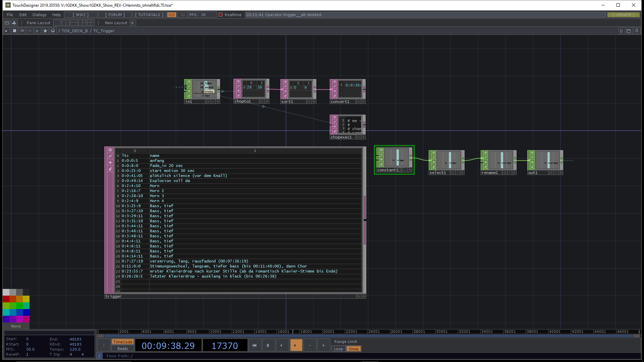Toggle the bypass arrow flag on in1 node

click(189, 91)
